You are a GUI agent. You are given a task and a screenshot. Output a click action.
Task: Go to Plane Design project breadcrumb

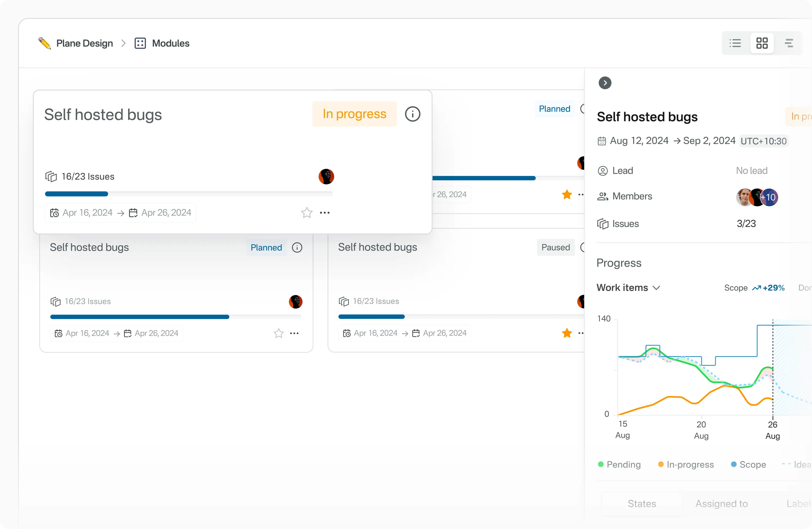[x=84, y=43]
